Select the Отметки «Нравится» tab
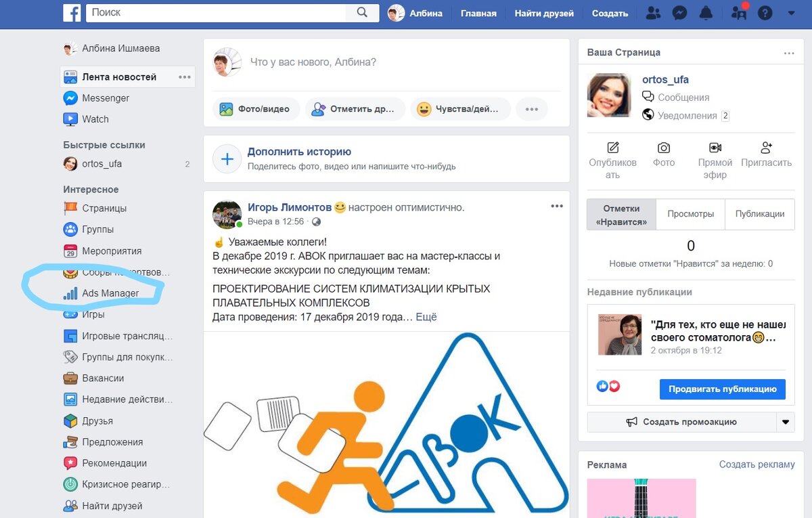The width and height of the screenshot is (812, 518). (621, 215)
